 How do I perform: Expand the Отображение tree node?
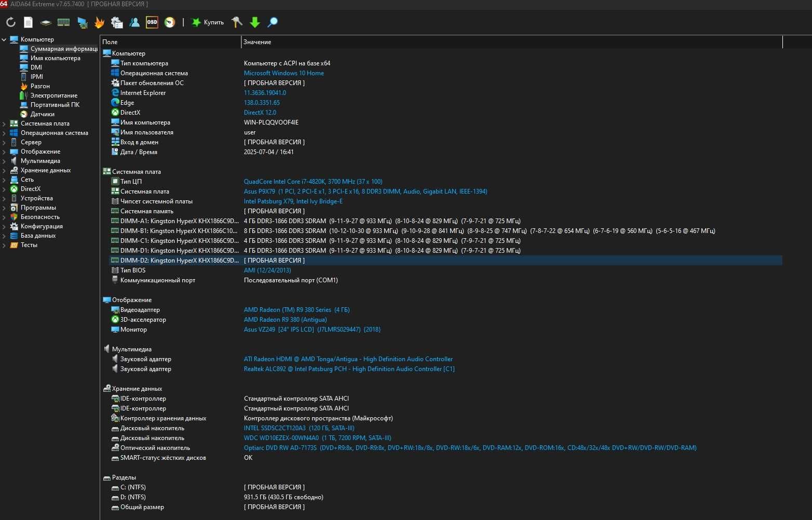click(x=4, y=152)
